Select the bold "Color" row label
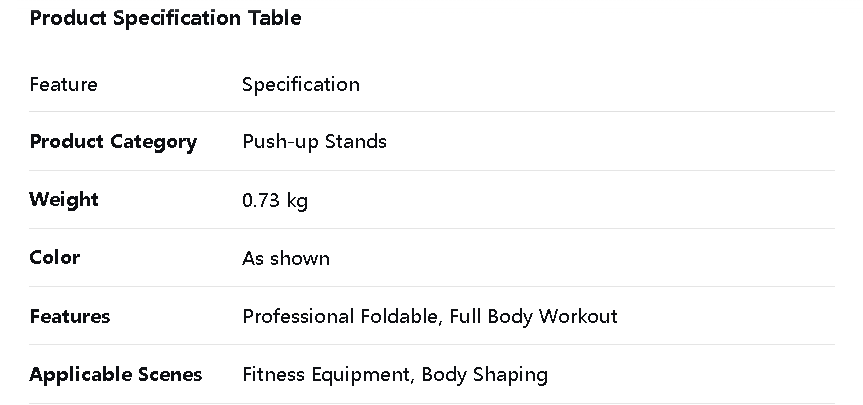The height and width of the screenshot is (405, 863). click(x=55, y=257)
